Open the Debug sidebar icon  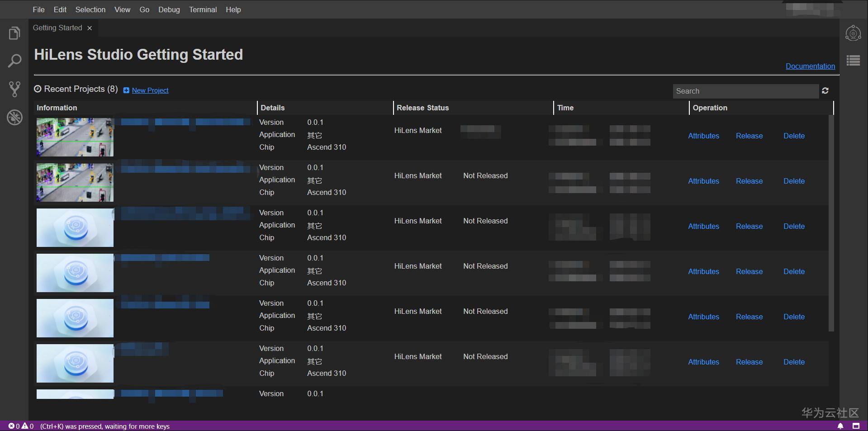14,117
